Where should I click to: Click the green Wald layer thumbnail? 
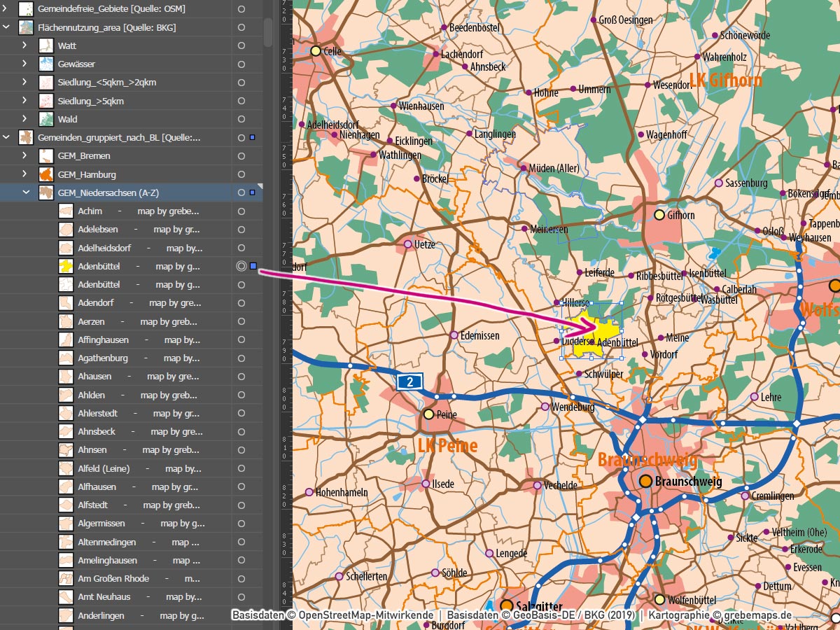point(46,119)
